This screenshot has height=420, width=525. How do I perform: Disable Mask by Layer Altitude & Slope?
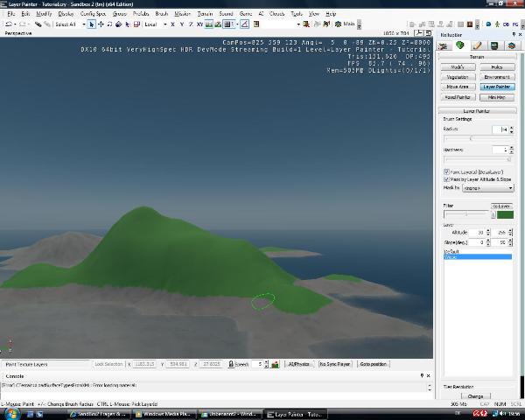[447, 179]
